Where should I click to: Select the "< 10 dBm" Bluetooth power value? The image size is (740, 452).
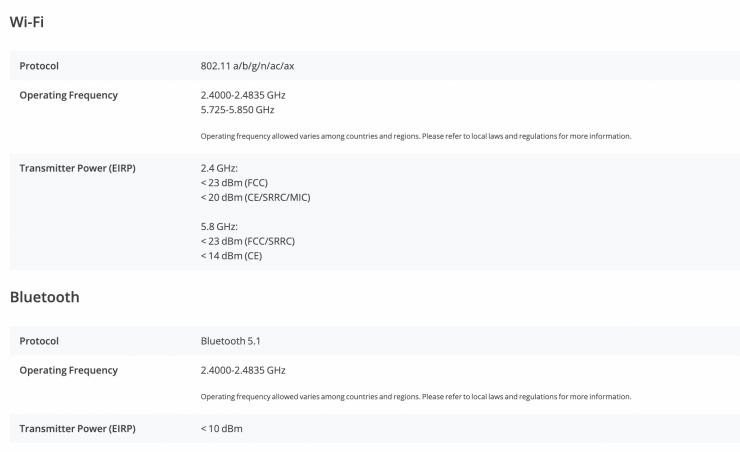[x=221, y=429]
